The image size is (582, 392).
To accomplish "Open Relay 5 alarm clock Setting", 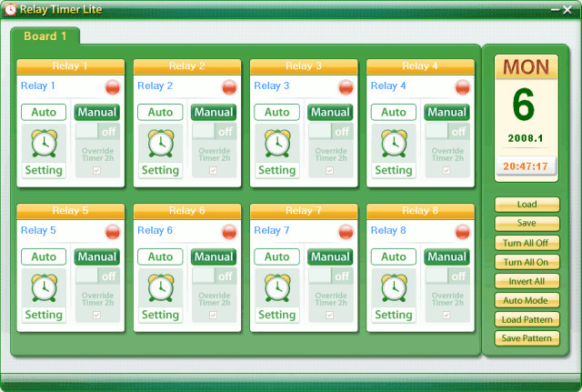I will [44, 297].
